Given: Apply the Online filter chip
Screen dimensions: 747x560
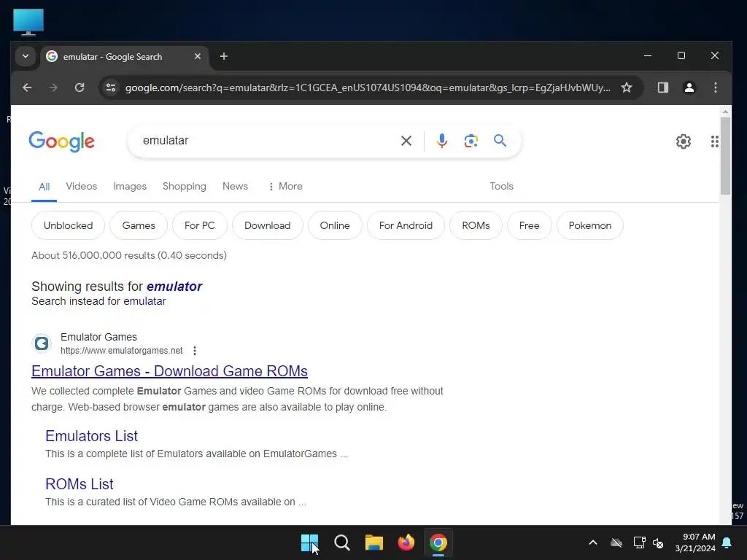Looking at the screenshot, I should point(335,226).
